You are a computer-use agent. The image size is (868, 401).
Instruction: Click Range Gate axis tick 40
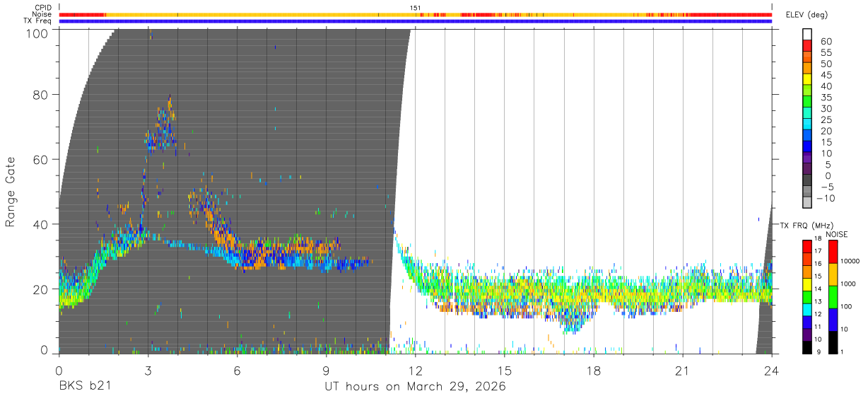pos(42,224)
